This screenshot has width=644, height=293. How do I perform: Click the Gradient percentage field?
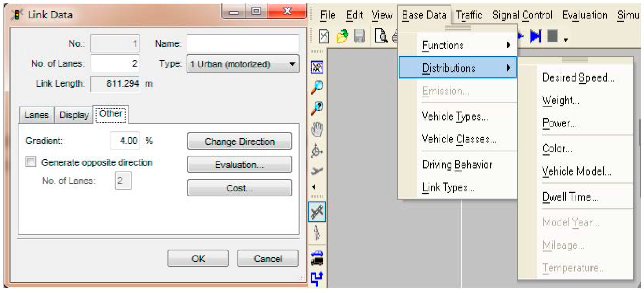pyautogui.click(x=125, y=141)
